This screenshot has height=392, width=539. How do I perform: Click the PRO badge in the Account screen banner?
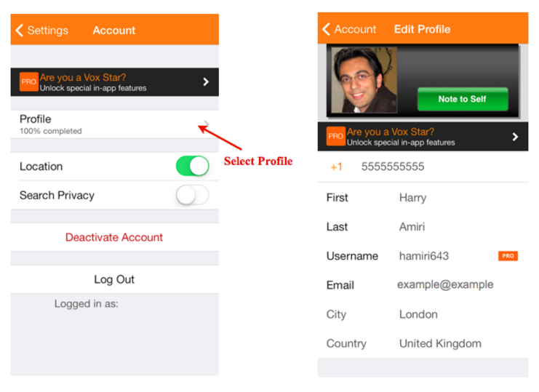[x=28, y=81]
